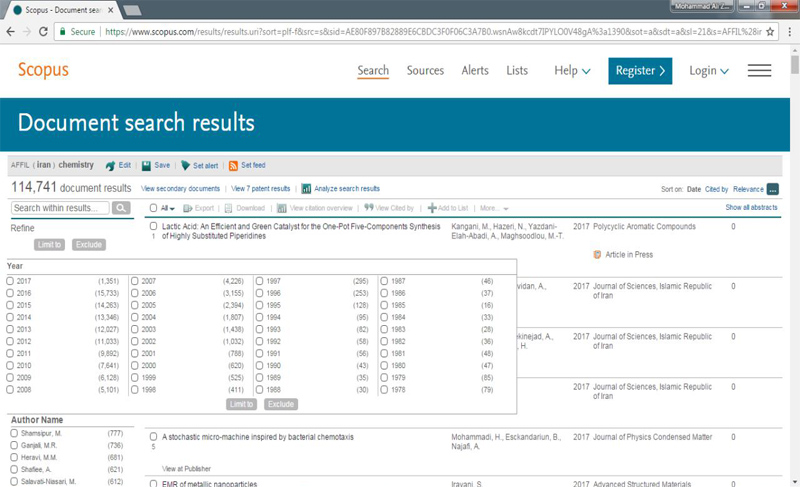Click Limit to under Refine heading

(49, 245)
